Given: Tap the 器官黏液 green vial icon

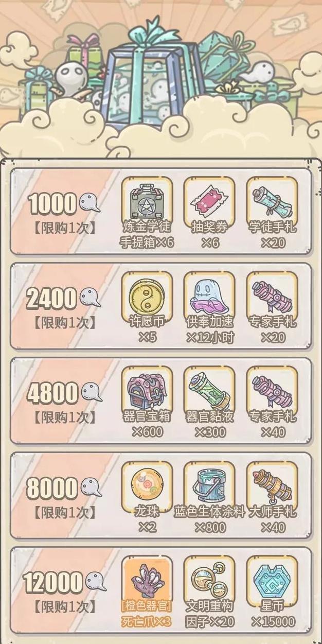Looking at the screenshot, I should click(209, 392).
